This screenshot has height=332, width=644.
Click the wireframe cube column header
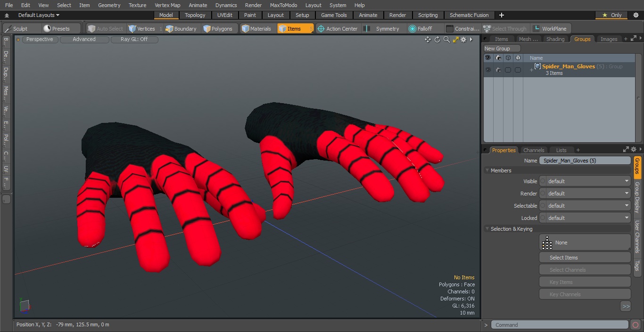point(508,58)
